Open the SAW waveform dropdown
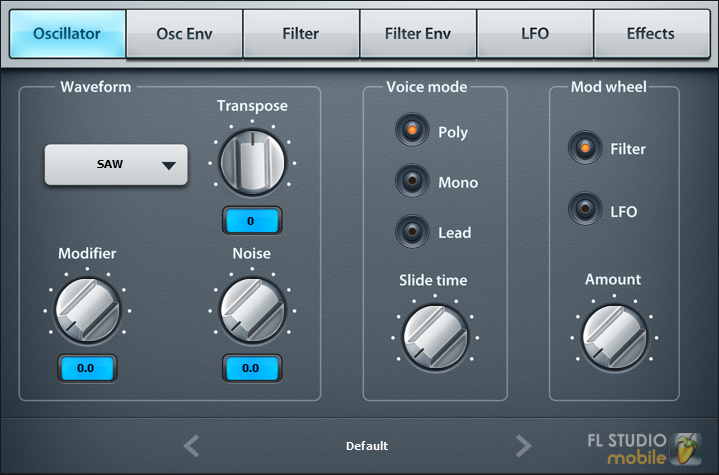The image size is (719, 475). point(116,164)
